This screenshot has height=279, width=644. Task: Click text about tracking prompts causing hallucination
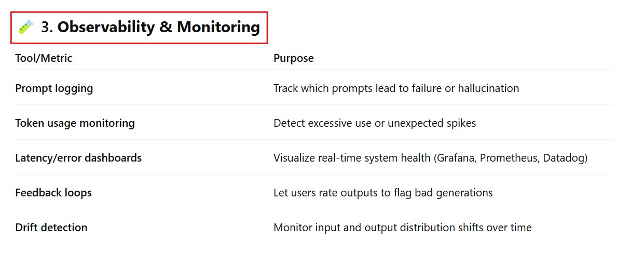[396, 88]
